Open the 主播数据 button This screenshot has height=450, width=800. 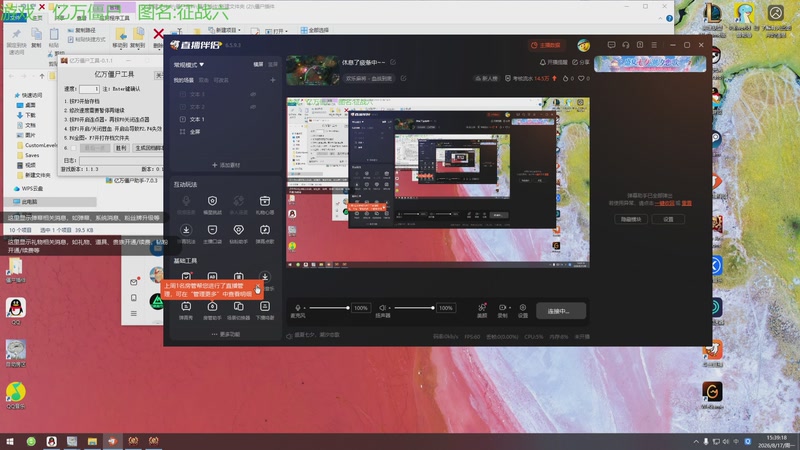tap(545, 45)
